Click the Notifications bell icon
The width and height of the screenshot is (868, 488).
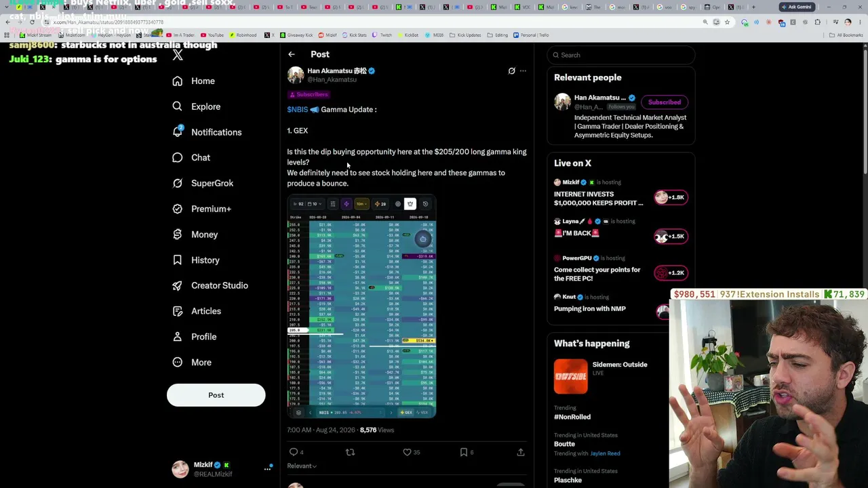point(178,132)
